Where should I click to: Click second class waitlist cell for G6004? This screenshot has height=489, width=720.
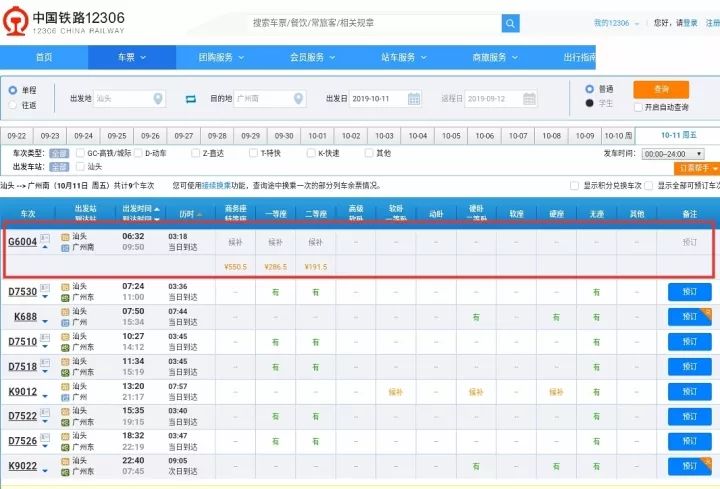coord(315,242)
